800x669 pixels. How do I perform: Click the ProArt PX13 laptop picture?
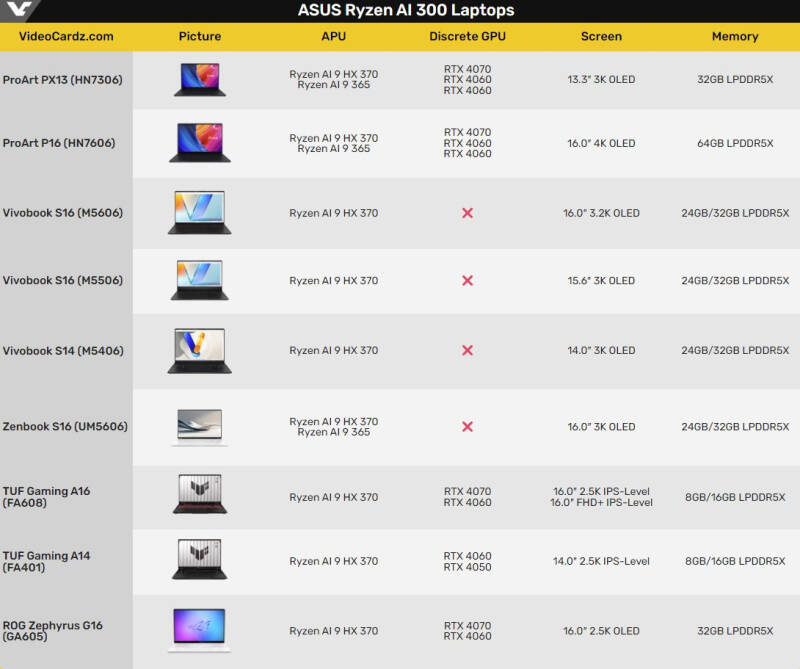(199, 79)
